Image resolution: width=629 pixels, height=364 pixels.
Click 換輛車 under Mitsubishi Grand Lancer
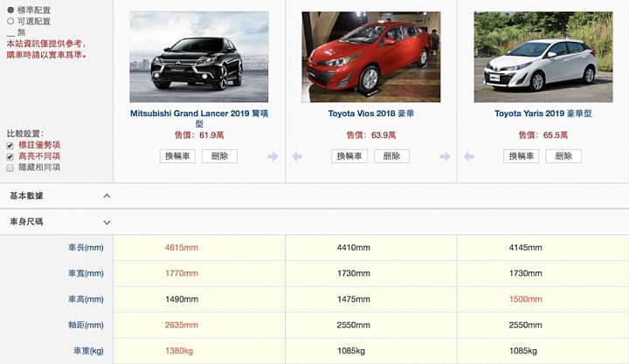click(177, 156)
